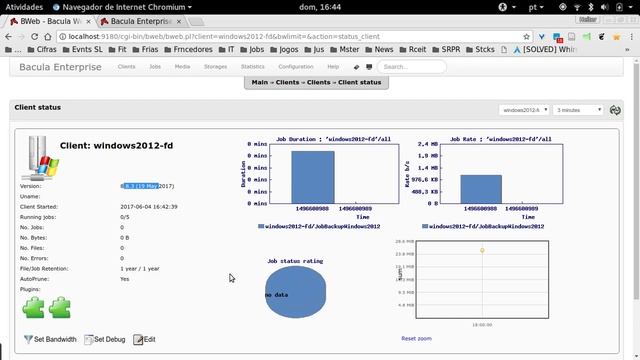Click the Search input field
Screen dimensions: 640x360
coord(412,67)
